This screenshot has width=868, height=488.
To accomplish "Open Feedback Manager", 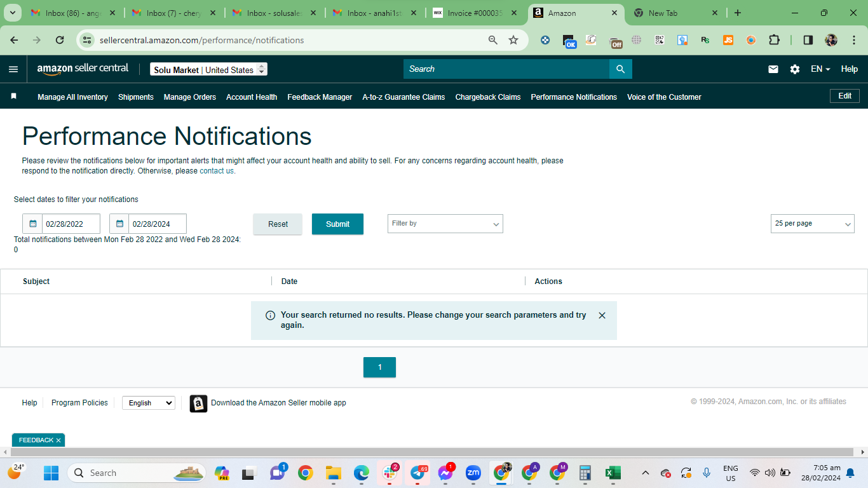I will [x=320, y=97].
